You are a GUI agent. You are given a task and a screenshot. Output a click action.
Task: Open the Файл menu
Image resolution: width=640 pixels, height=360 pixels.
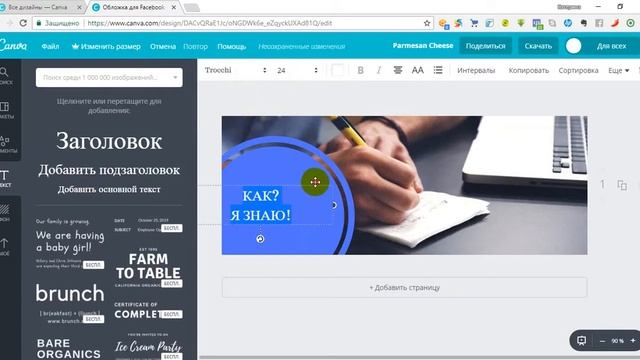click(50, 47)
